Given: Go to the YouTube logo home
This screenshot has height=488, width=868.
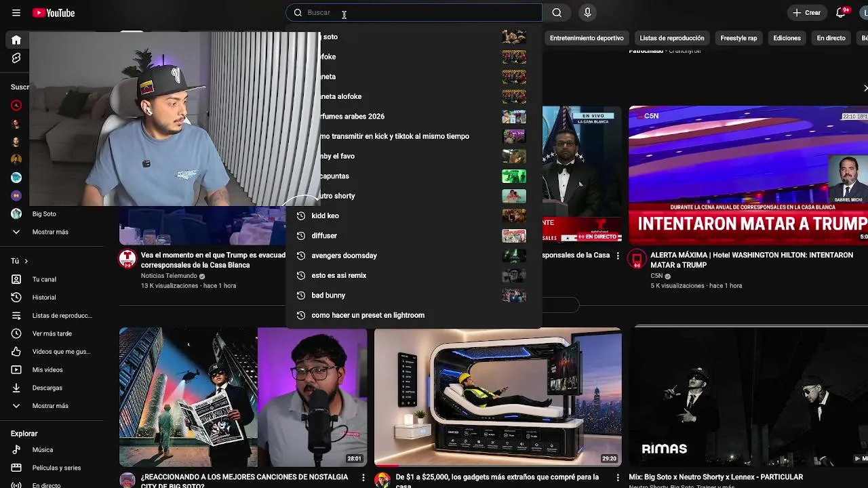Looking at the screenshot, I should point(54,13).
